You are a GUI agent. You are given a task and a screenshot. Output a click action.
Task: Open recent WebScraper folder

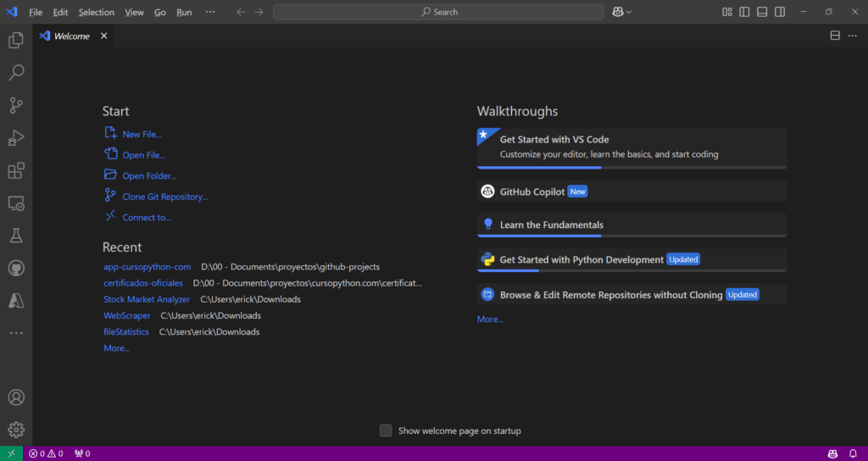(127, 315)
